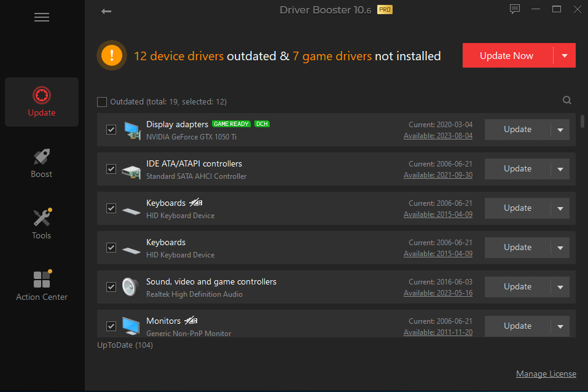Go back with the arrow icon

coord(106,11)
